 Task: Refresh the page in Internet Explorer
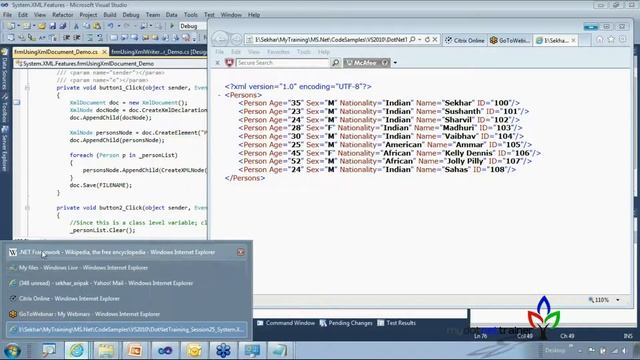click(427, 40)
